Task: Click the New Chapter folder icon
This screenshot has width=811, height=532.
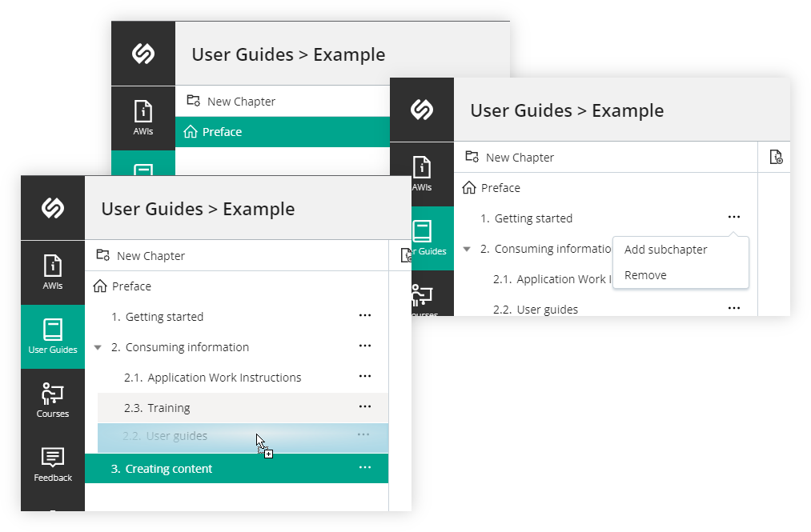Action: pos(103,254)
